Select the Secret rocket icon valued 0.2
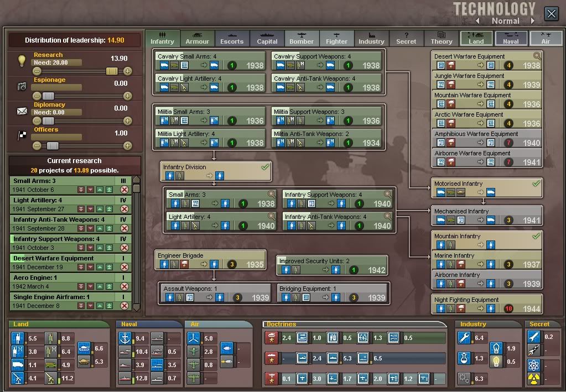The image size is (566, 392). 533,337
